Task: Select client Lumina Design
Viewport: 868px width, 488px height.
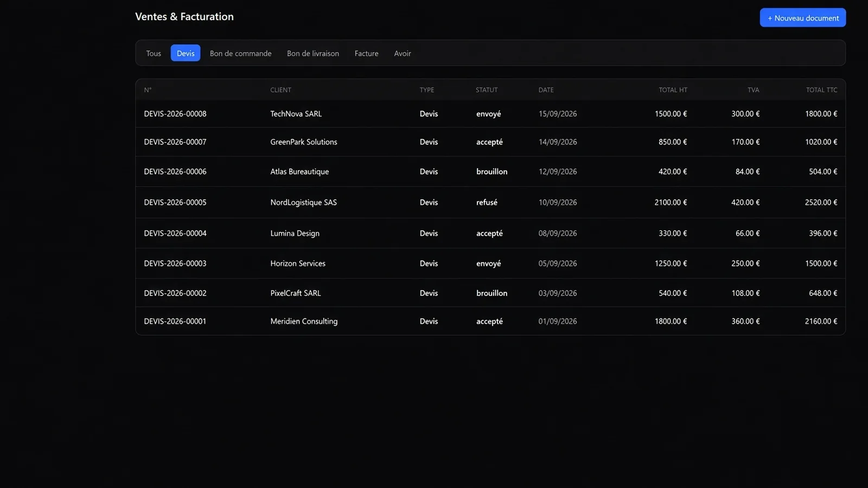Action: pos(295,233)
